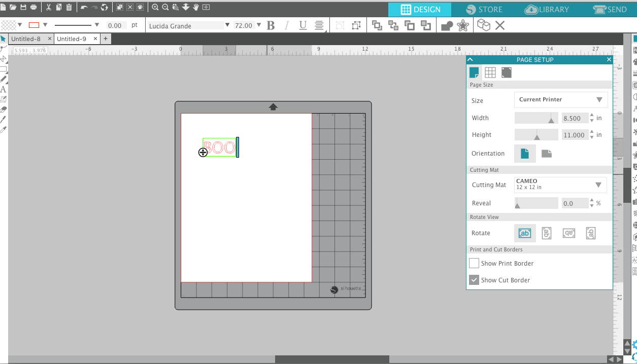Click the Zoom Out magnifier
Screen dimensions: 637x364
[165, 7]
